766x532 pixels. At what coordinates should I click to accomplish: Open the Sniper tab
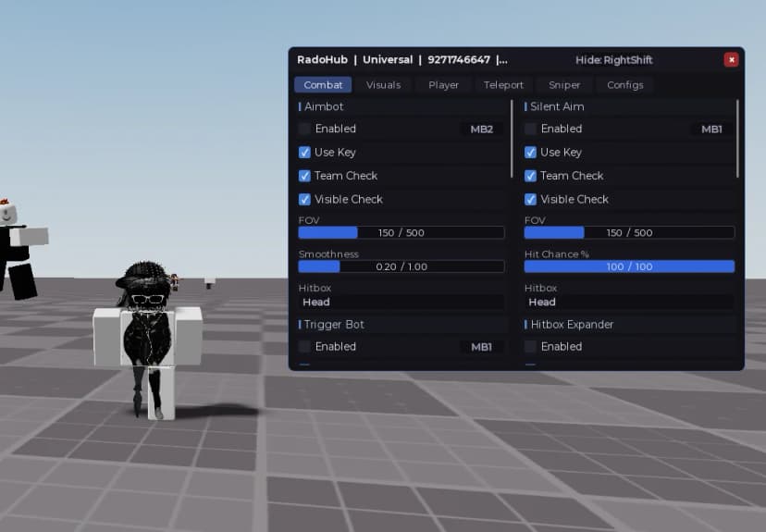click(564, 85)
